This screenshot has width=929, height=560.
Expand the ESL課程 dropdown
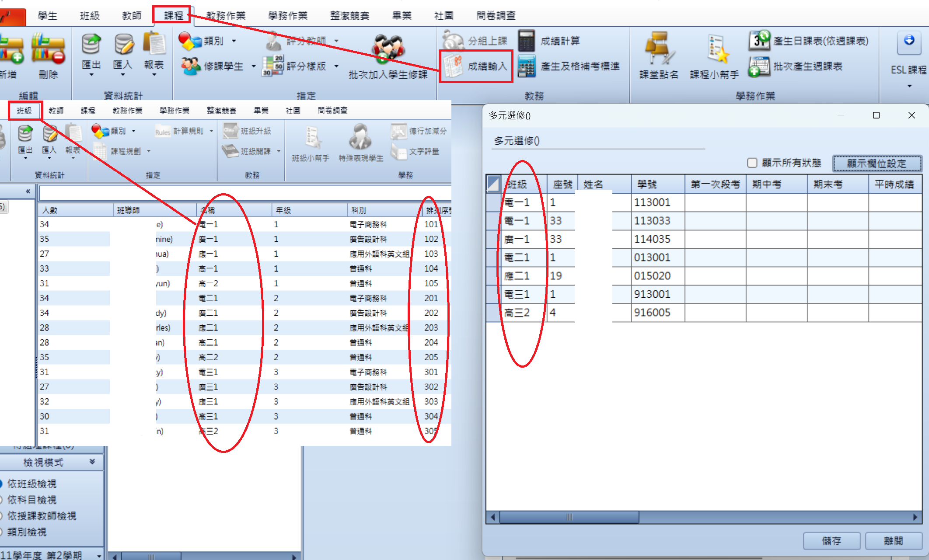point(909,86)
